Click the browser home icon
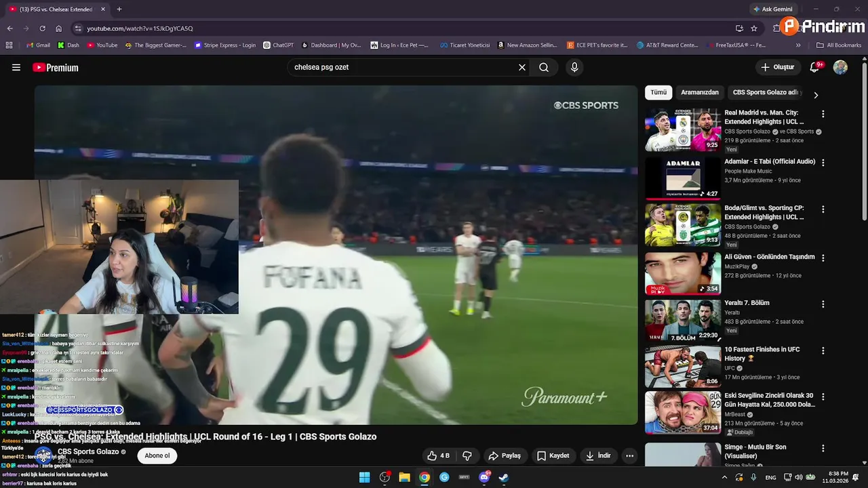This screenshot has height=488, width=868. coord(58,28)
